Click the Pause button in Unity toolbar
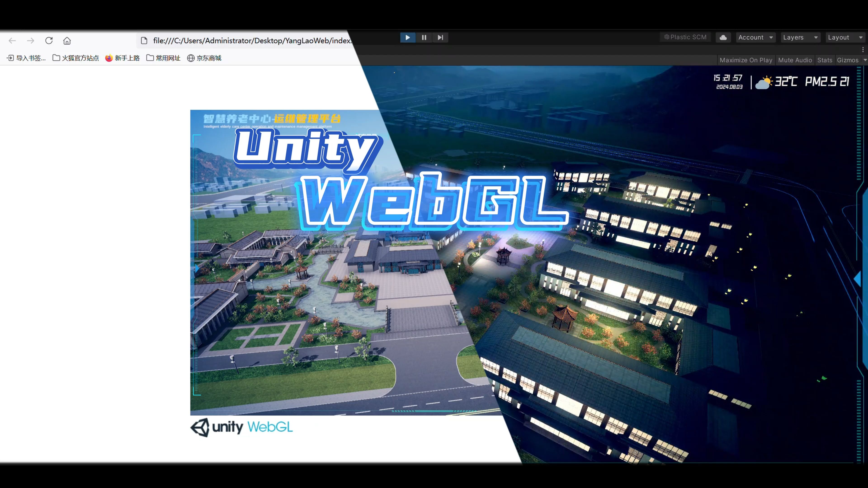This screenshot has width=868, height=488. pos(424,37)
